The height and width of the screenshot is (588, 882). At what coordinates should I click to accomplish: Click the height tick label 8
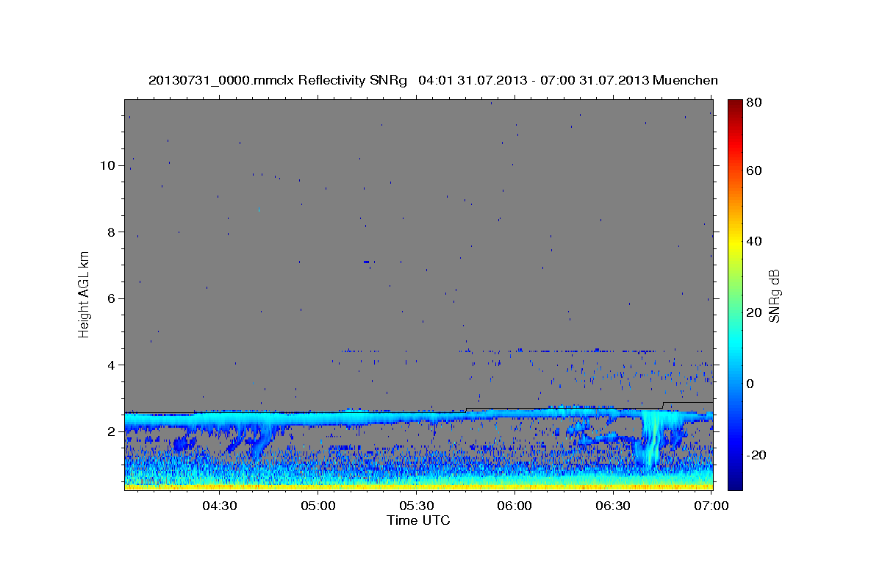(x=111, y=232)
